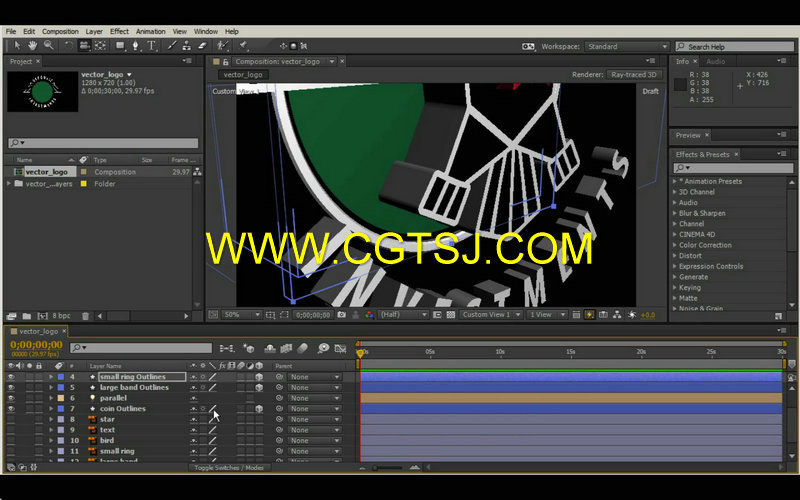Screen dimensions: 800x500
Task: Select the Puppet Pin tool
Action: pyautogui.click(x=243, y=46)
